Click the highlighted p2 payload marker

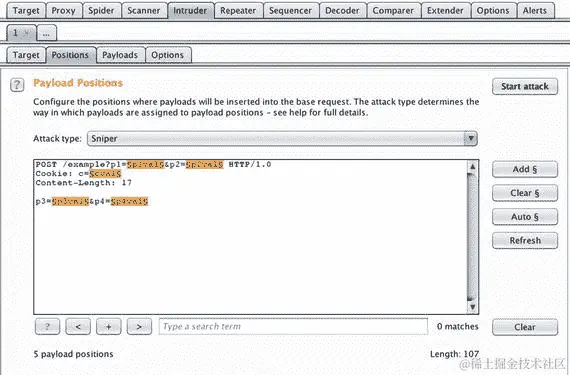pyautogui.click(x=205, y=165)
